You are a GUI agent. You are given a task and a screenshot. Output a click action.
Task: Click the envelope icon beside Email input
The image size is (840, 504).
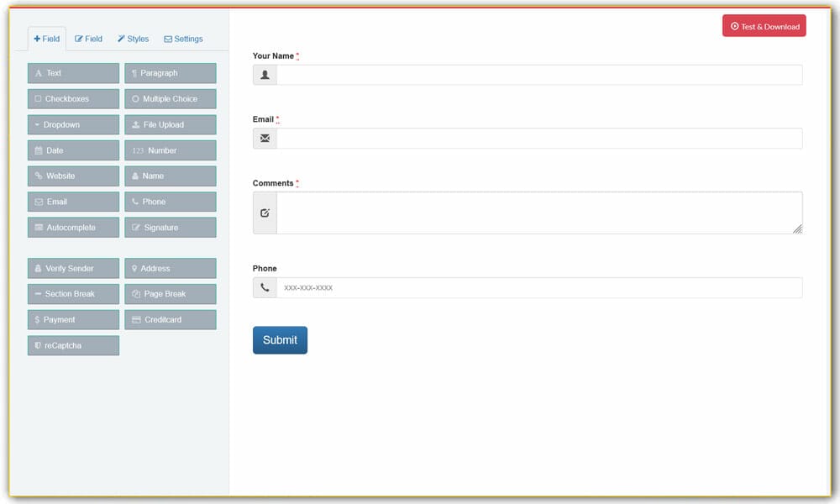[x=265, y=139]
